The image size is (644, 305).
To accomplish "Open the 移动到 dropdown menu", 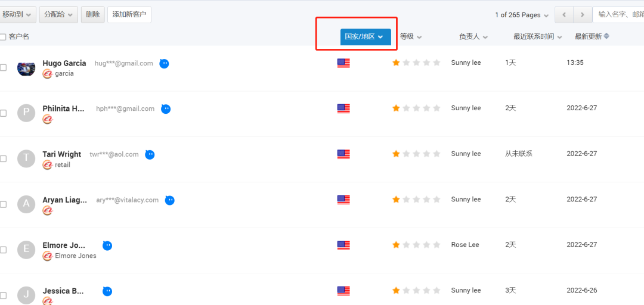I will 17,14.
